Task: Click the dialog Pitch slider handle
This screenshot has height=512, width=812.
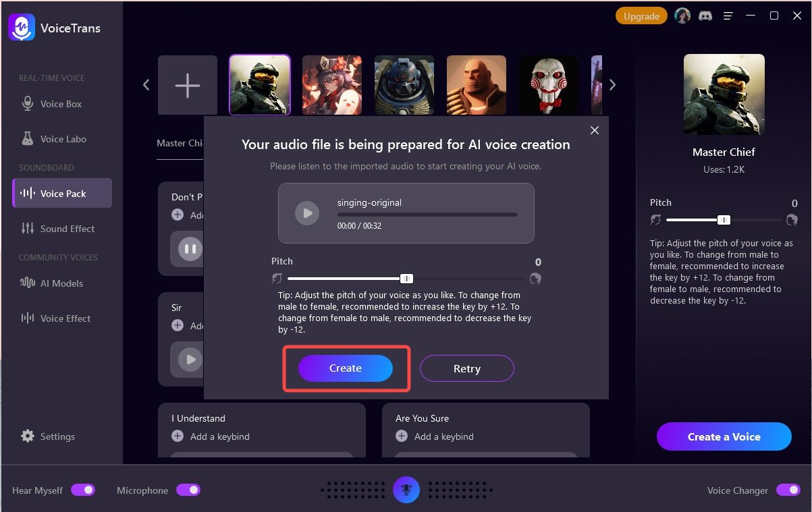Action: coord(406,279)
